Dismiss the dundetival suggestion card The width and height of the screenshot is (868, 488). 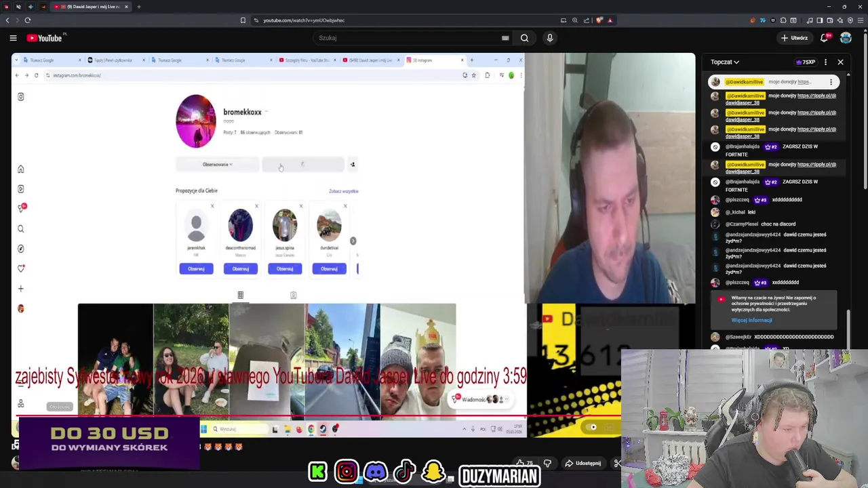pos(345,206)
